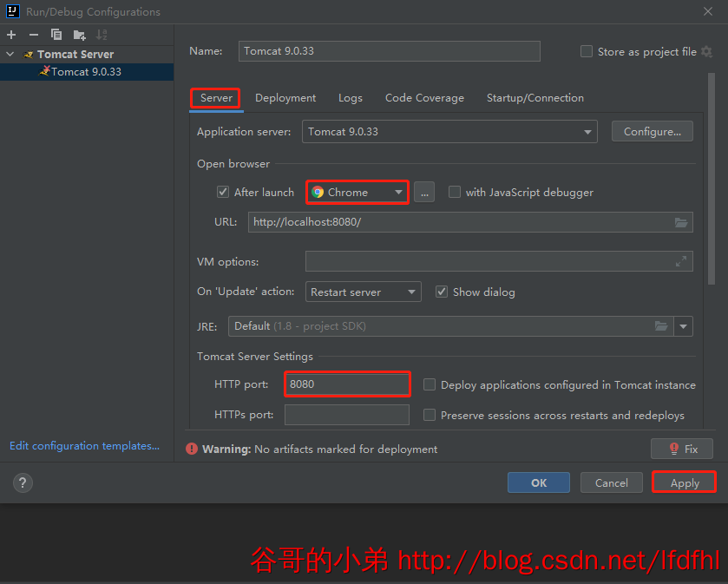Add a new configuration with plus icon

11,35
